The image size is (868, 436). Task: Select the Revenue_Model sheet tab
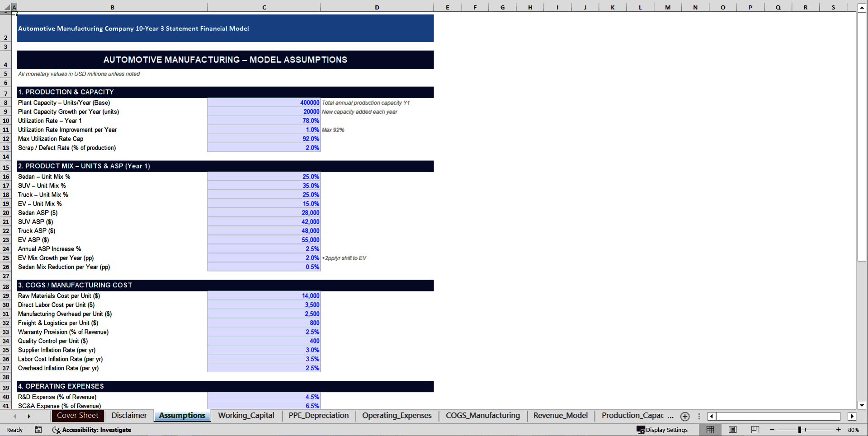point(560,415)
